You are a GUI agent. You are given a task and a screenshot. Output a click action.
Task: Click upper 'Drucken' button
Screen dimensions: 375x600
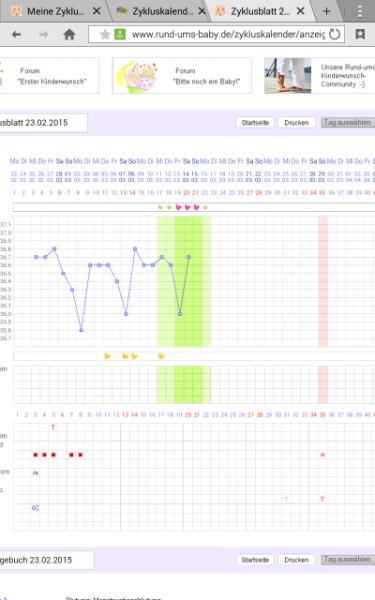click(297, 122)
